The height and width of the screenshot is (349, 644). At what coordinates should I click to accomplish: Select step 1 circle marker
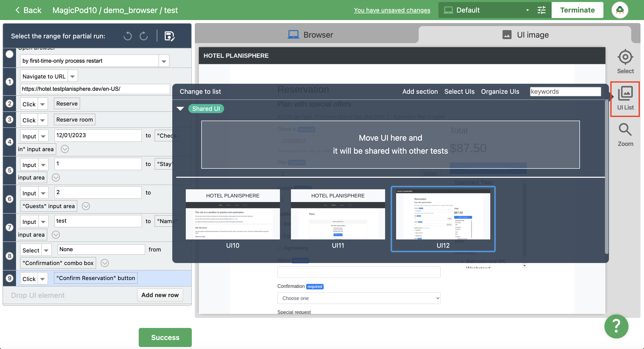tap(10, 82)
